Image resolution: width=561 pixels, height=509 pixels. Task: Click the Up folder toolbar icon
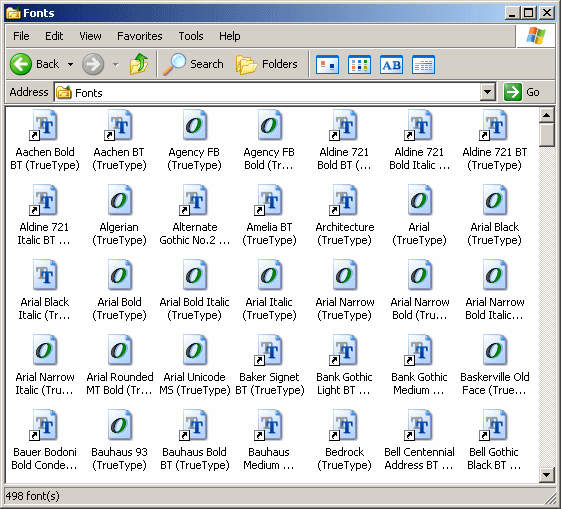coord(138,64)
